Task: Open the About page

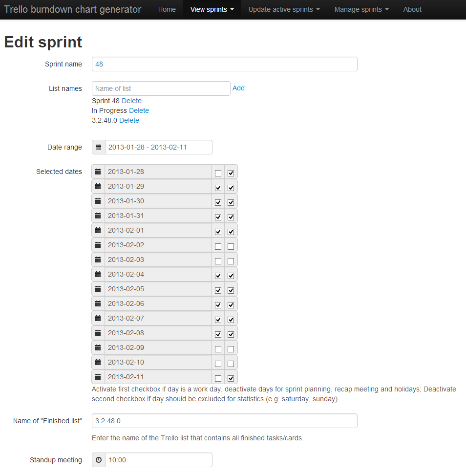Action: pos(412,9)
